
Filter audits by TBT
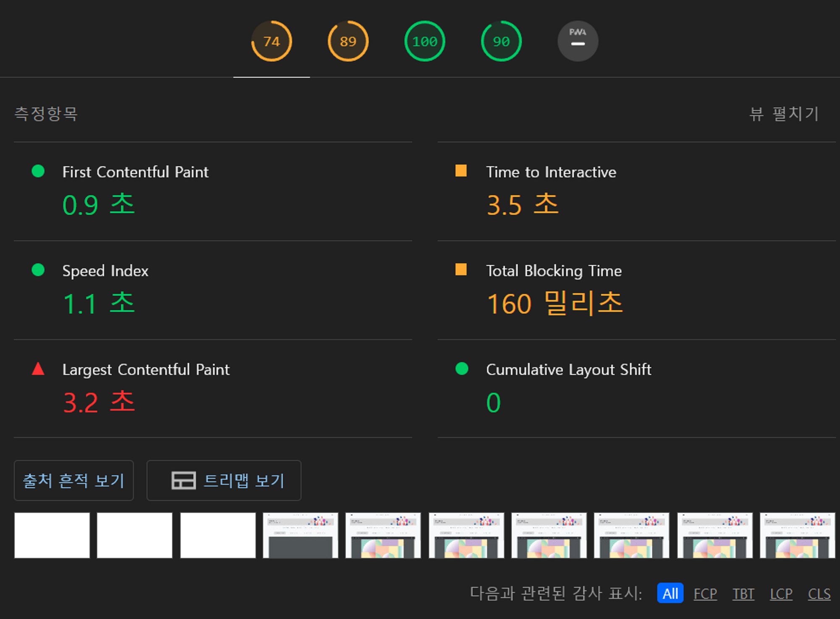click(743, 593)
